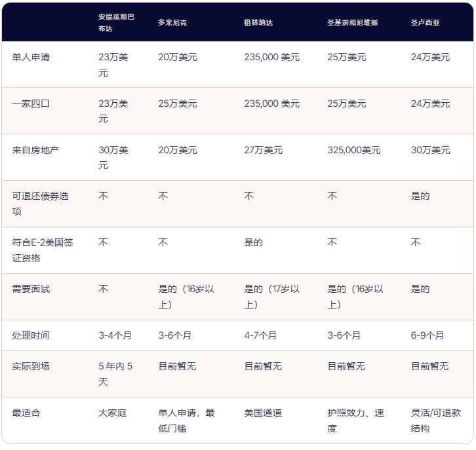Select the '最适合' row label
The width and height of the screenshot is (476, 450).
click(x=26, y=413)
